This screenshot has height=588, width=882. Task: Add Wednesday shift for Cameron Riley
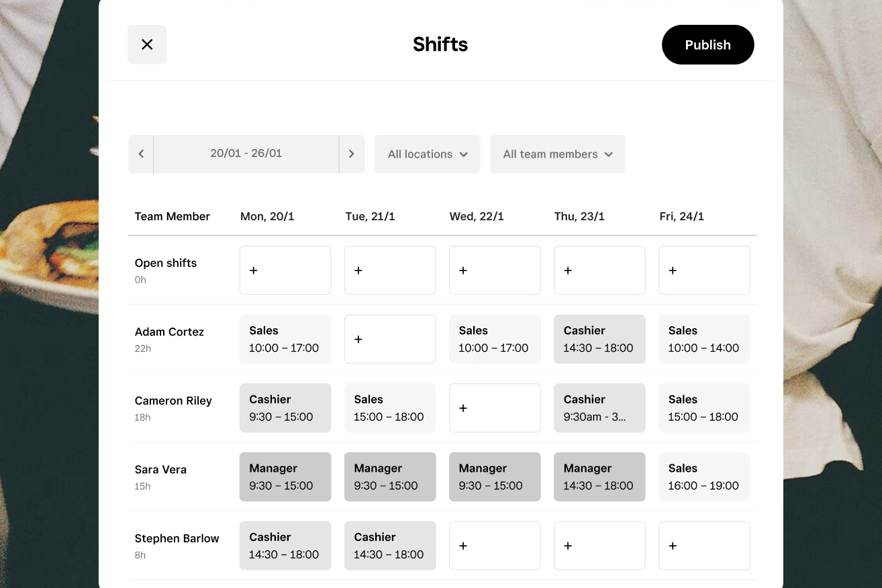494,408
